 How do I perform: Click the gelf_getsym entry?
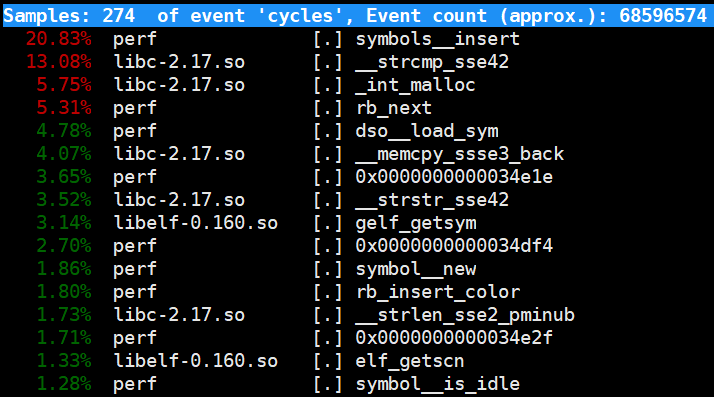(x=416, y=223)
